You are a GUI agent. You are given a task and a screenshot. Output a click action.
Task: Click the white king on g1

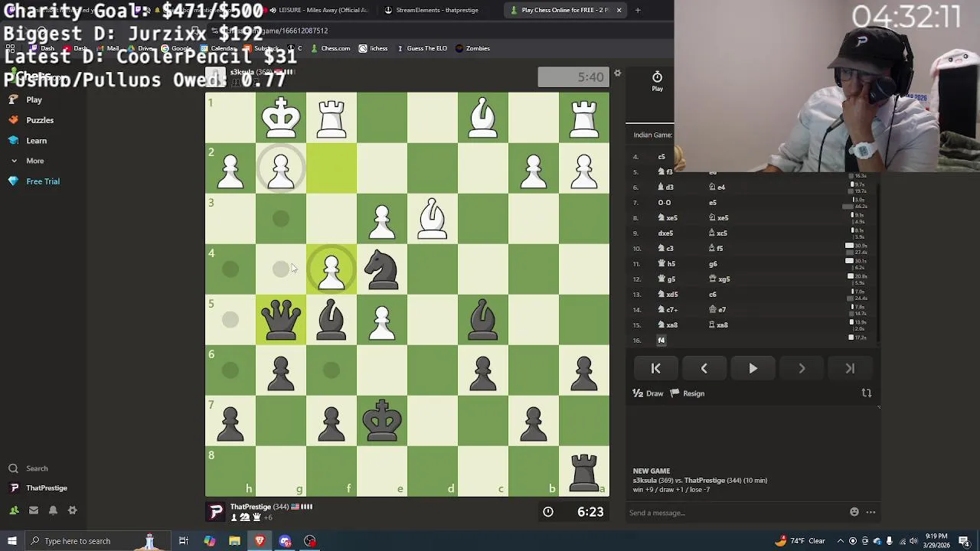point(281,117)
